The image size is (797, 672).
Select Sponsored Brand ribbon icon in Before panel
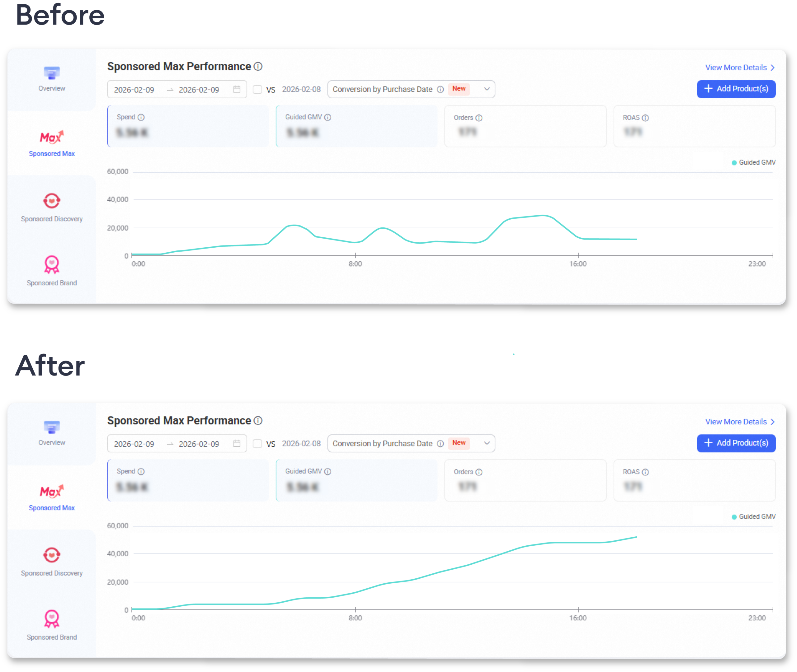pyautogui.click(x=51, y=265)
